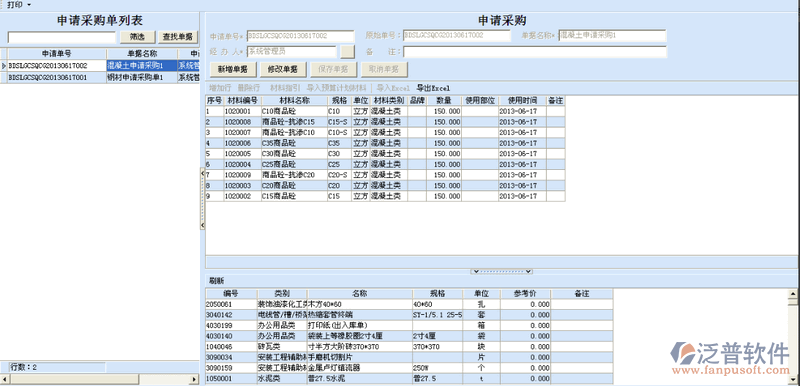Click the 增加行 toolbar item

tap(220, 88)
